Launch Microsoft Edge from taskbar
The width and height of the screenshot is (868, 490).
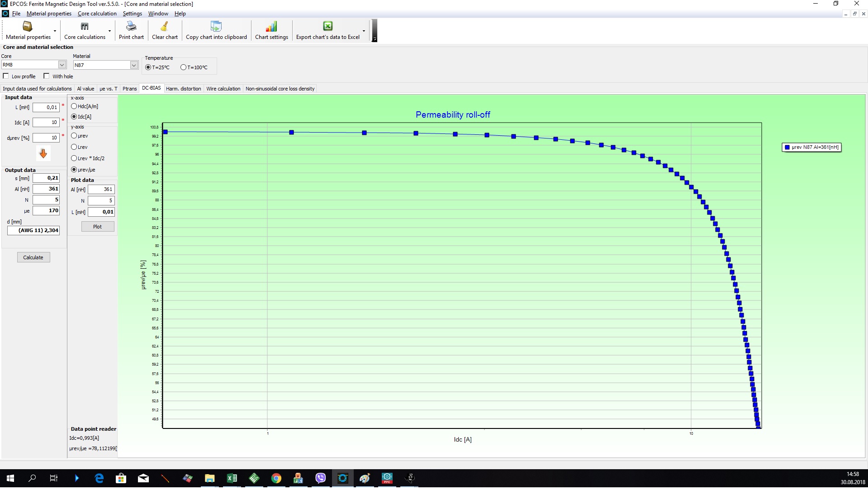pos(99,478)
